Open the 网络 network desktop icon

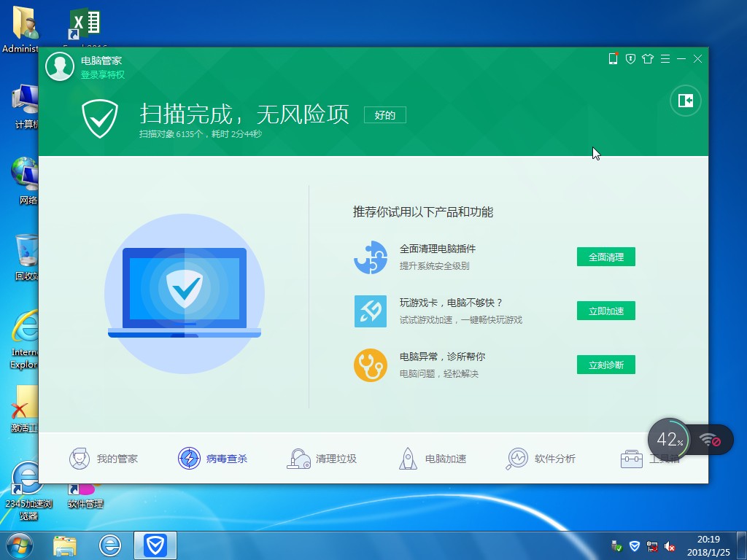click(25, 181)
